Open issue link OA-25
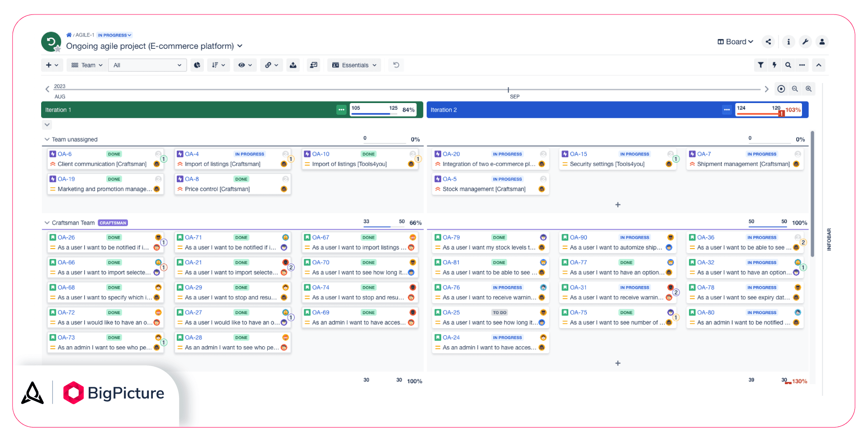 point(451,312)
